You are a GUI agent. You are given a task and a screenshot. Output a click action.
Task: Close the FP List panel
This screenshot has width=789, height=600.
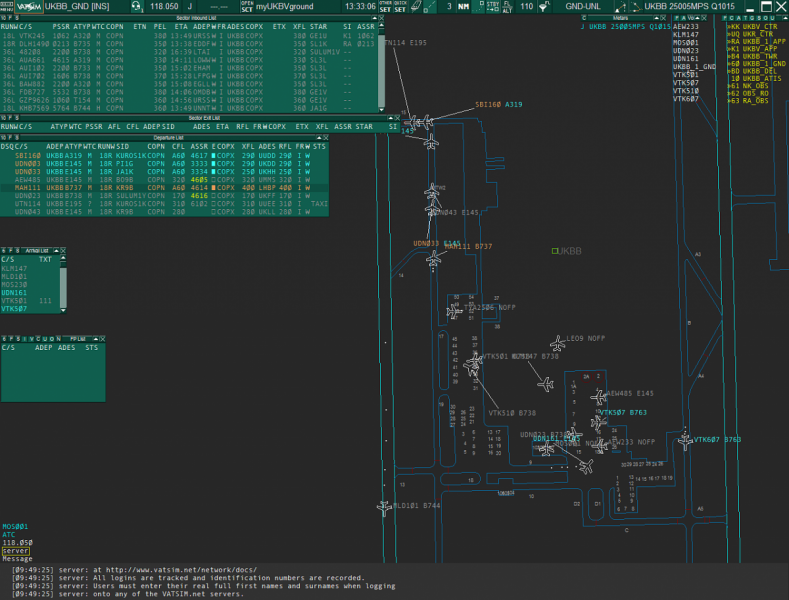click(x=102, y=339)
